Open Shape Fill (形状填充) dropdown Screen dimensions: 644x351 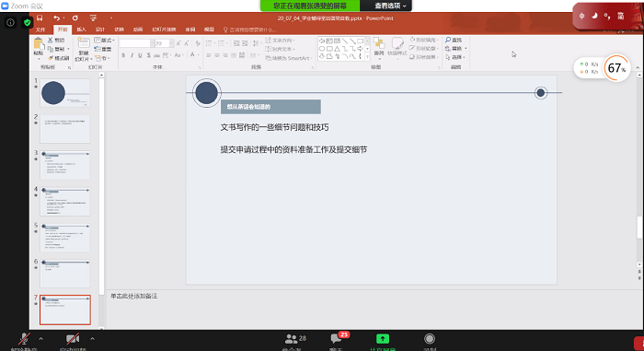(x=424, y=40)
